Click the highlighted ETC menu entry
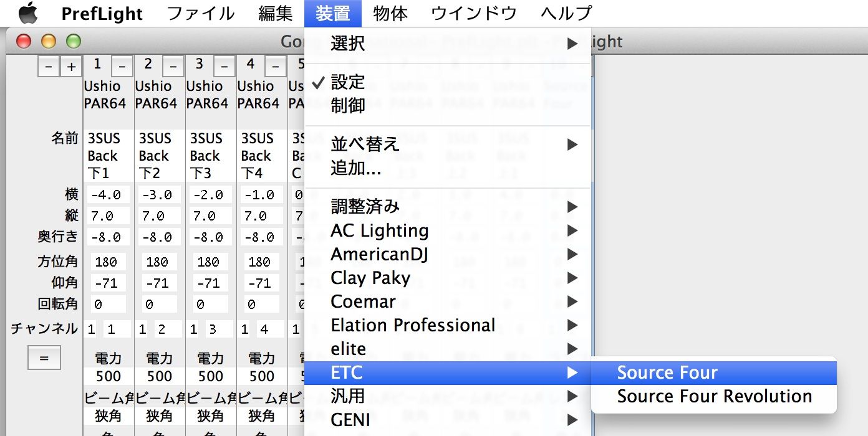868x436 pixels. pyautogui.click(x=448, y=372)
